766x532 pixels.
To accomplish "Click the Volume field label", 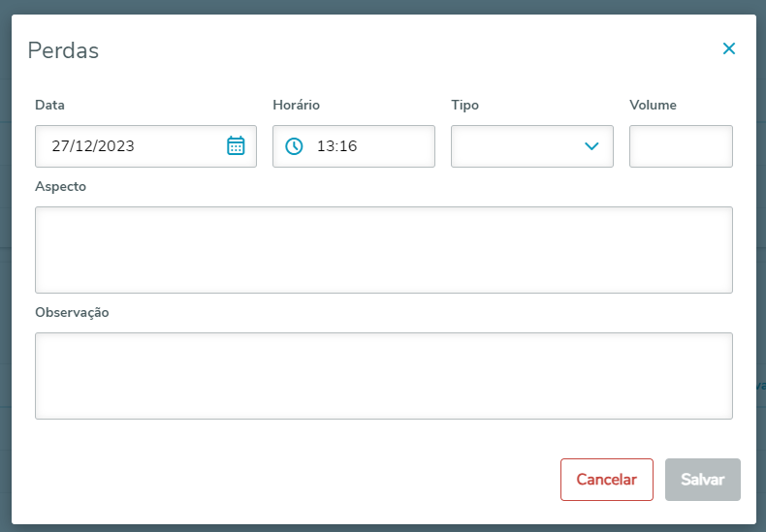I will (653, 105).
